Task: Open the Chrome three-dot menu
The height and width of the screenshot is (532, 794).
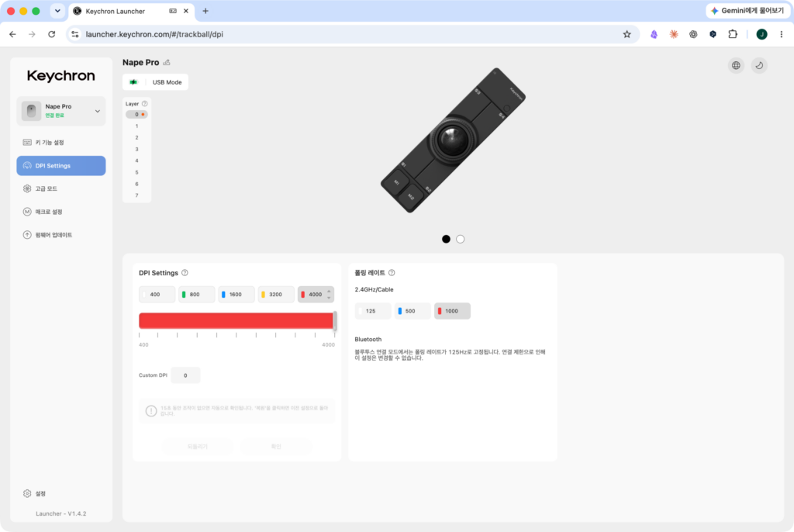Action: [x=782, y=34]
